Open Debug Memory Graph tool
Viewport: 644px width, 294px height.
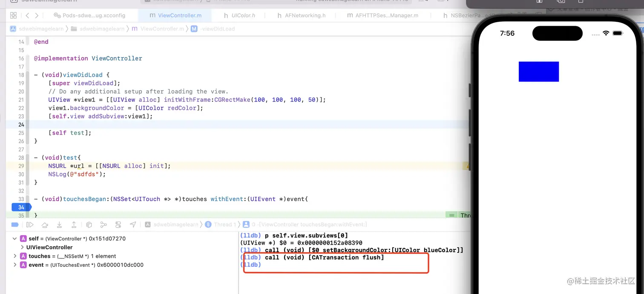(103, 225)
